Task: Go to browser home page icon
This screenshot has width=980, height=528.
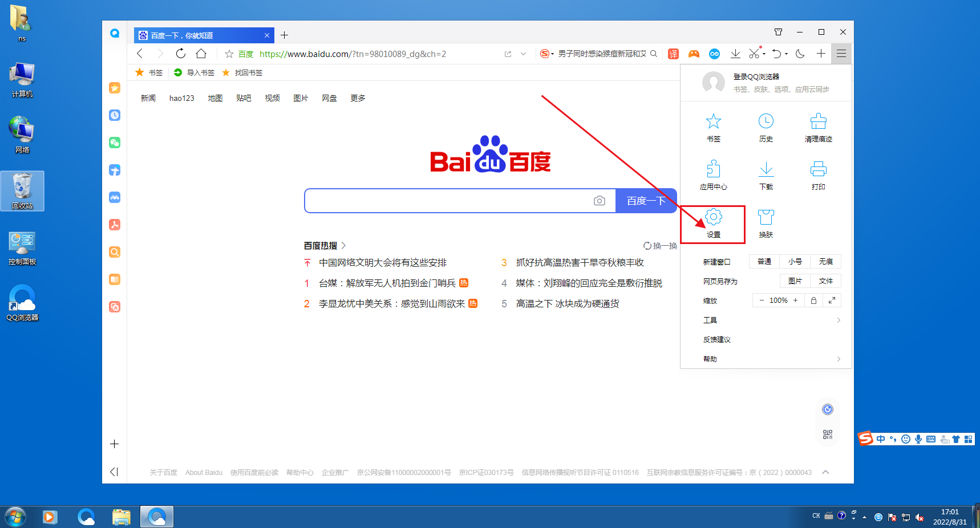Action: click(201, 54)
